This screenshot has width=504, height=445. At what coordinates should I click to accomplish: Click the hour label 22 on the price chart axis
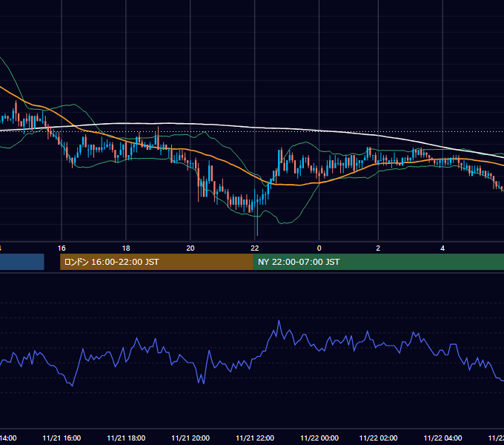click(254, 248)
